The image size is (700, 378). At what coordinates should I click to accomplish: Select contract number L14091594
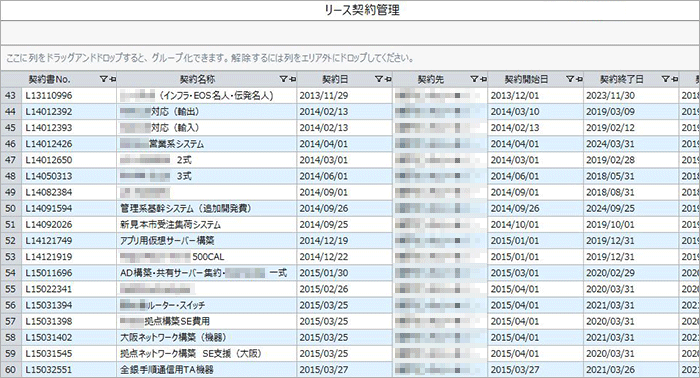pyautogui.click(x=69, y=208)
